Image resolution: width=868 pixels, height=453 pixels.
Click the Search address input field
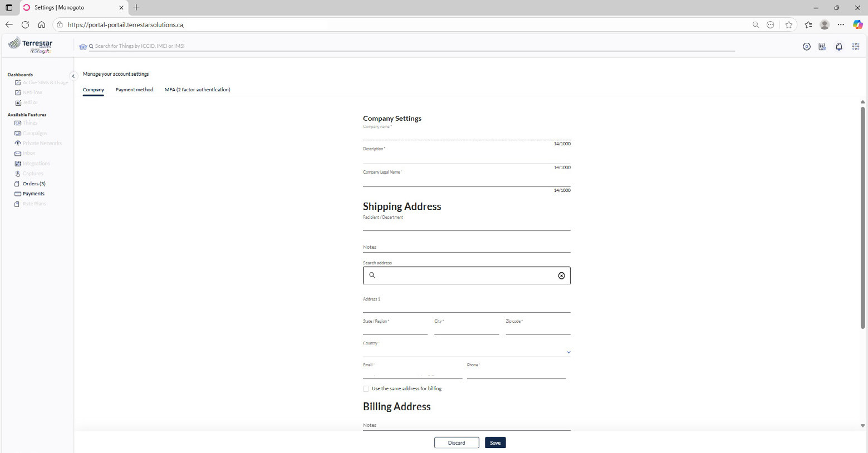tap(466, 276)
